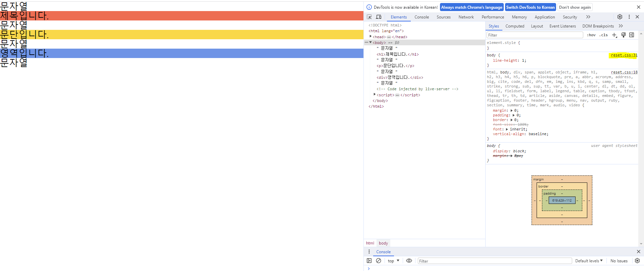644x271 pixels.
Task: Open the Application tab
Action: click(545, 17)
